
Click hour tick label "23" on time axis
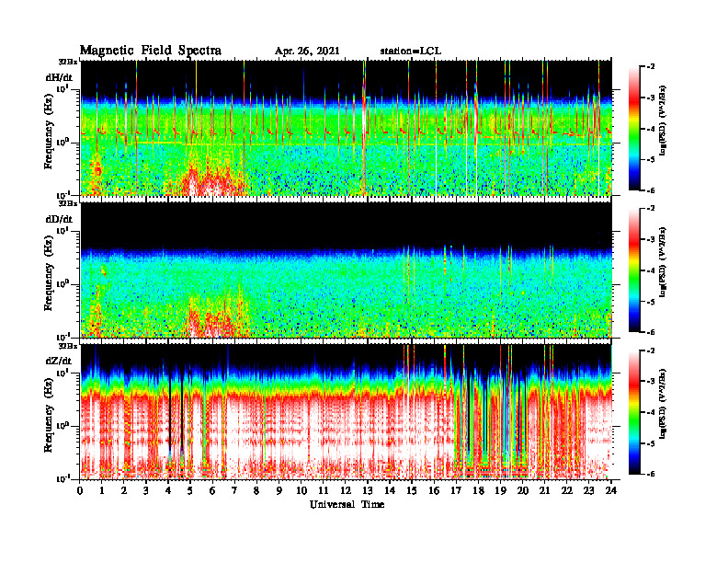point(588,491)
